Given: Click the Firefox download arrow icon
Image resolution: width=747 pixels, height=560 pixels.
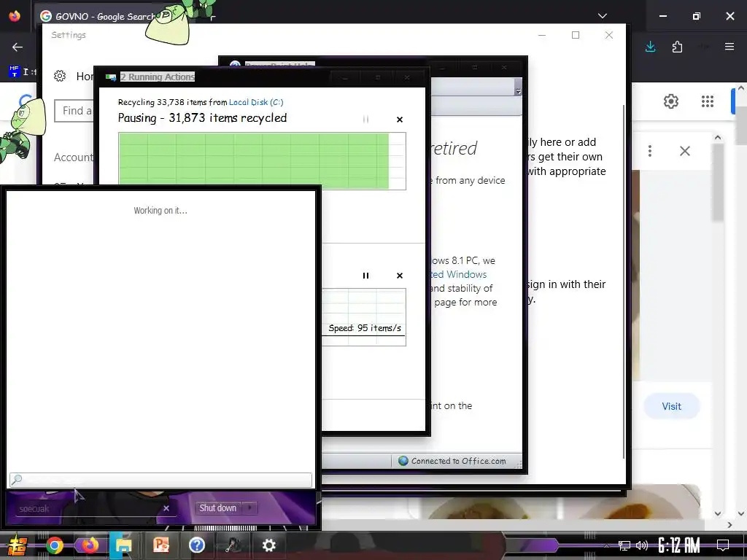Looking at the screenshot, I should [650, 47].
